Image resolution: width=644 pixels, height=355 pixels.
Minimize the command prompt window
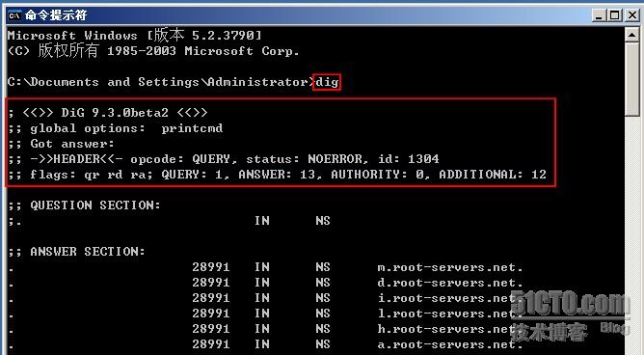coord(600,15)
